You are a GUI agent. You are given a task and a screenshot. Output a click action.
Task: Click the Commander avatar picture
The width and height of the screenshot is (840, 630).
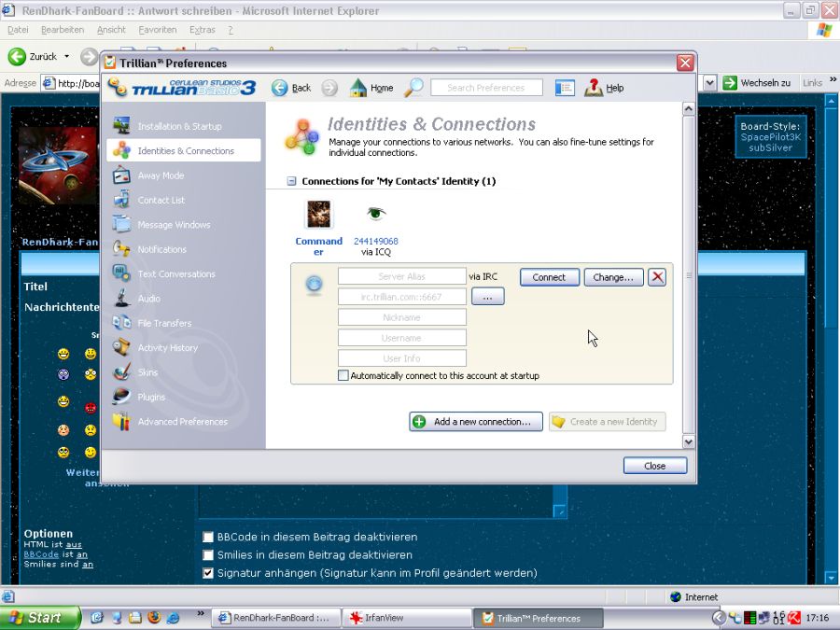pyautogui.click(x=319, y=214)
